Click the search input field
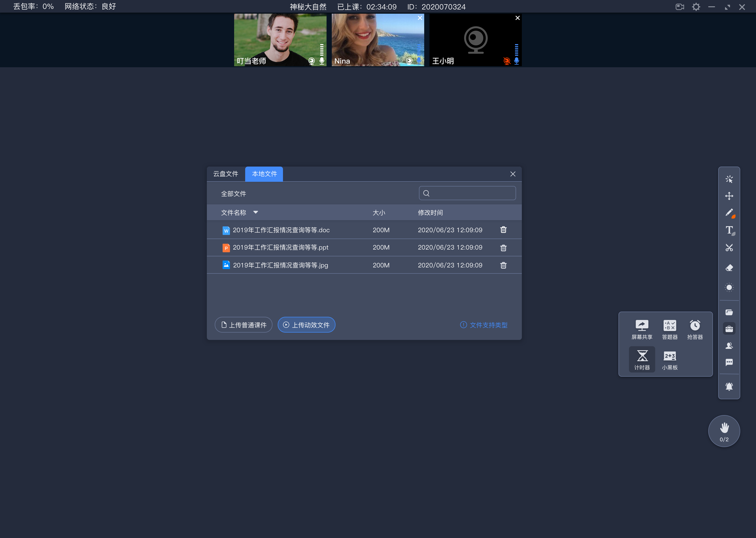 (x=468, y=193)
